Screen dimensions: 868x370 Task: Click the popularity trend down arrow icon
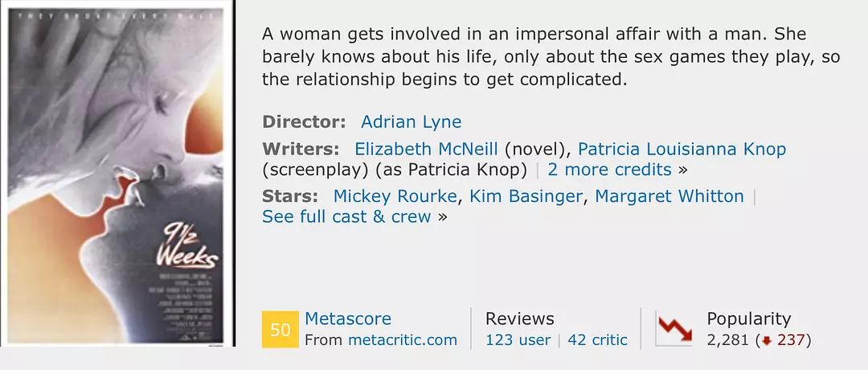pos(674,330)
